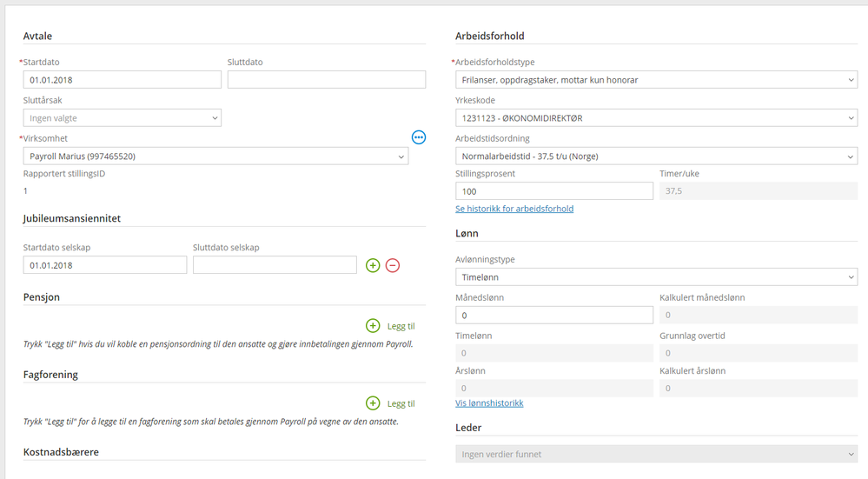Focus the Startdato field under Avtale
Screen dimensions: 868x479
tap(123, 80)
